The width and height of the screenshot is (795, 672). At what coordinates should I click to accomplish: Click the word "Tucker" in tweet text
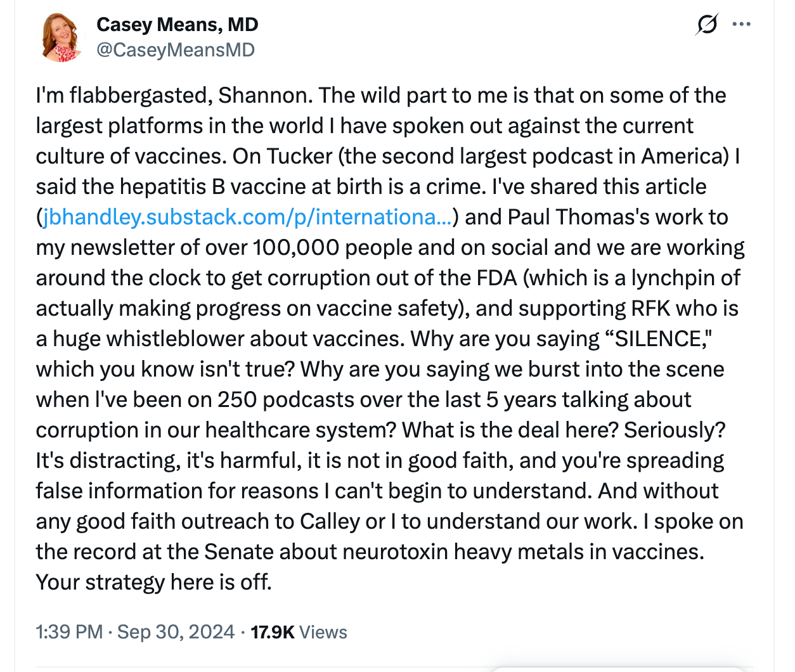click(x=300, y=156)
